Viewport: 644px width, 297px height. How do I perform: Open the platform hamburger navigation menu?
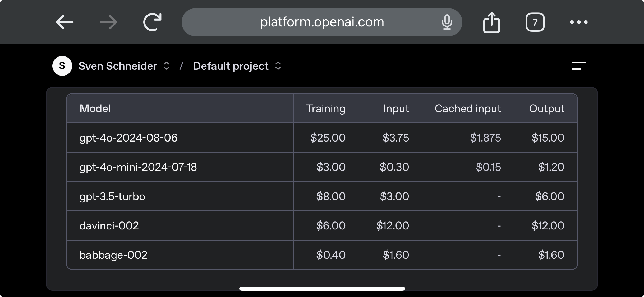pos(579,66)
